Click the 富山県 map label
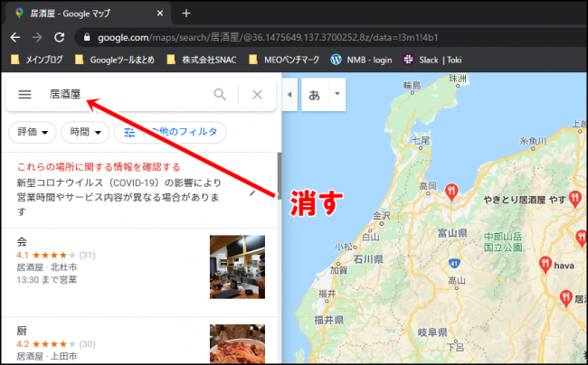The image size is (588, 365). pos(452,234)
